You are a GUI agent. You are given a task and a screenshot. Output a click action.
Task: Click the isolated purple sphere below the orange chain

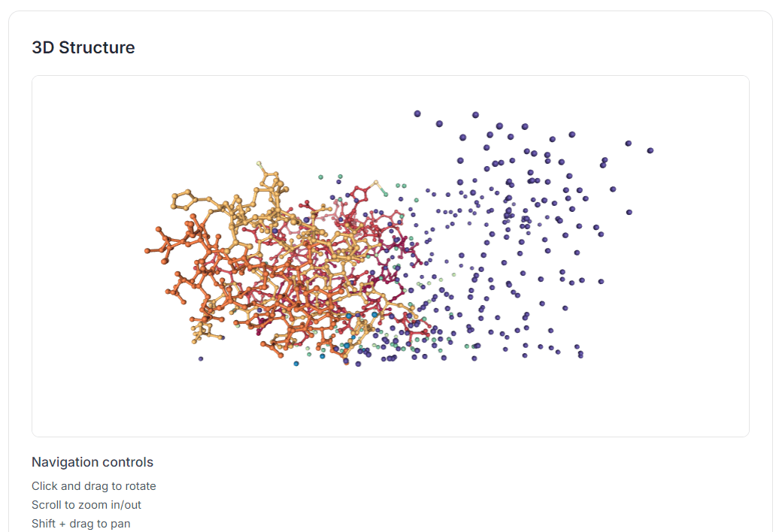point(201,358)
